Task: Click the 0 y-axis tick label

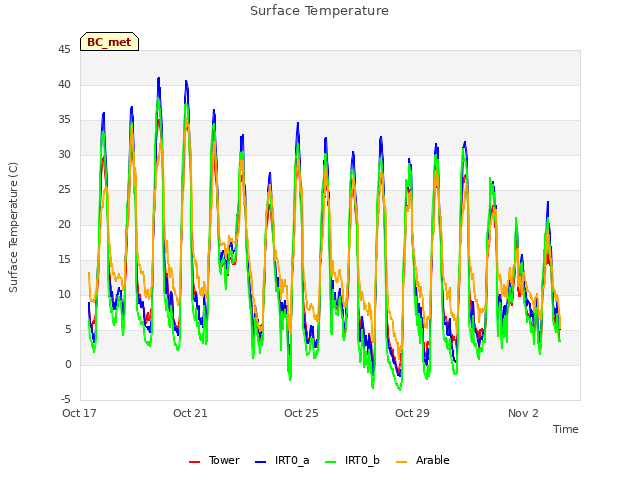Action: 68,364
